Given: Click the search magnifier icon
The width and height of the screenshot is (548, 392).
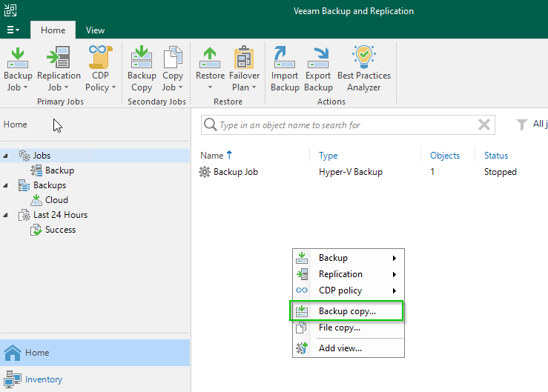Looking at the screenshot, I should [x=210, y=124].
